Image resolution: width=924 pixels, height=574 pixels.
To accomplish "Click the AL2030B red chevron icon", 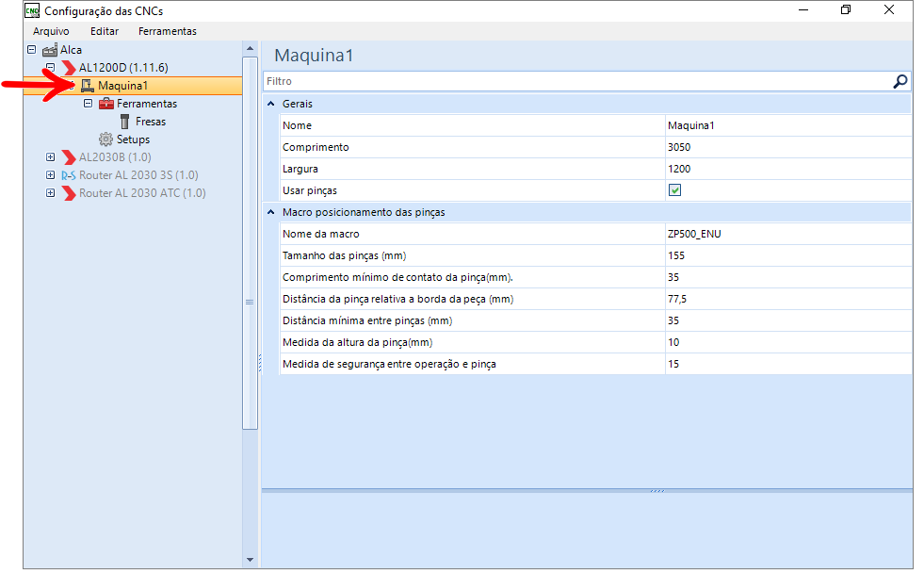I will (69, 157).
